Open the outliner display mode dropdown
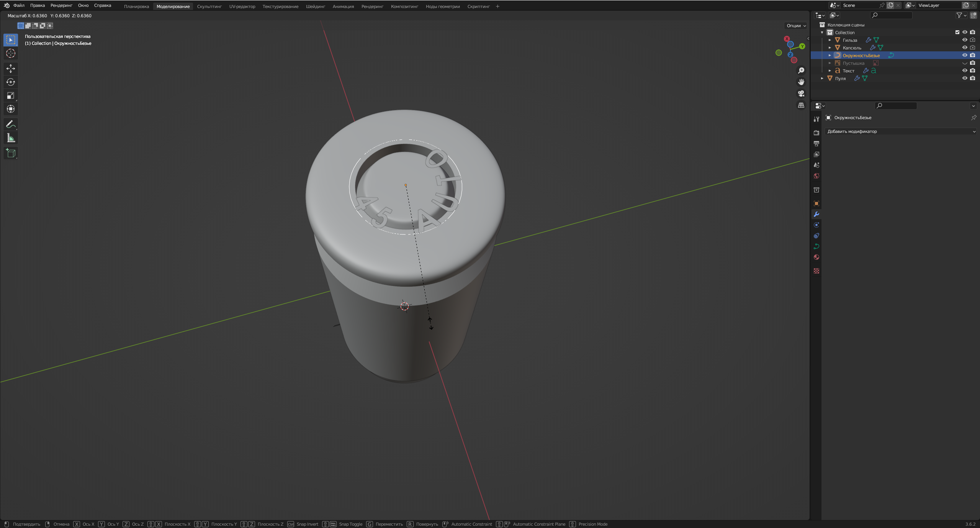The height and width of the screenshot is (528, 980). pyautogui.click(x=834, y=15)
